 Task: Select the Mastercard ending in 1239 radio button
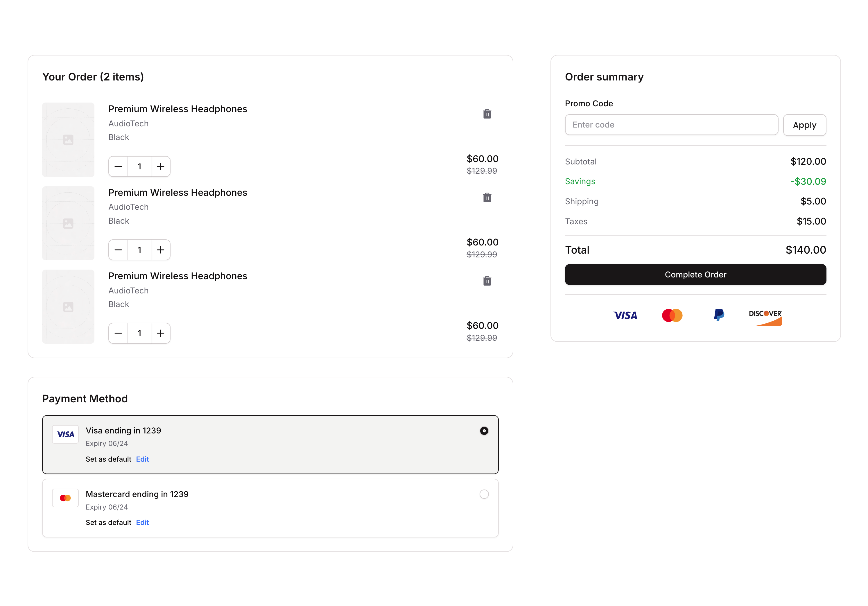click(x=484, y=494)
